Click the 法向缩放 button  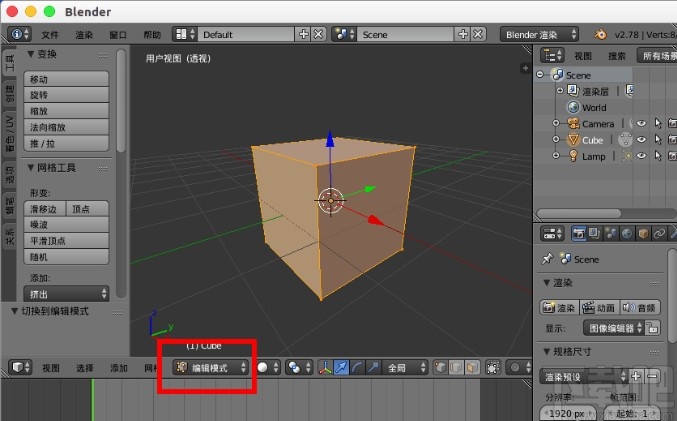coord(66,127)
